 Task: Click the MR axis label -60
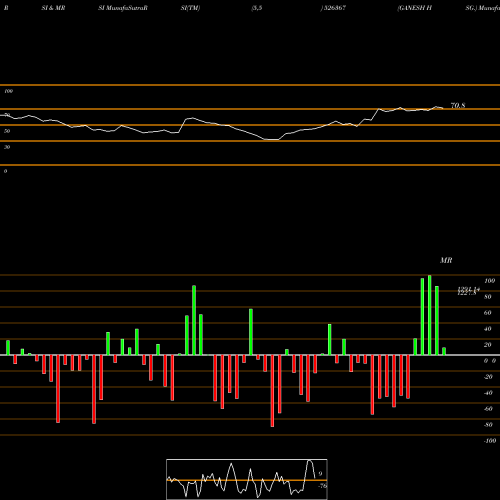[x=488, y=409]
